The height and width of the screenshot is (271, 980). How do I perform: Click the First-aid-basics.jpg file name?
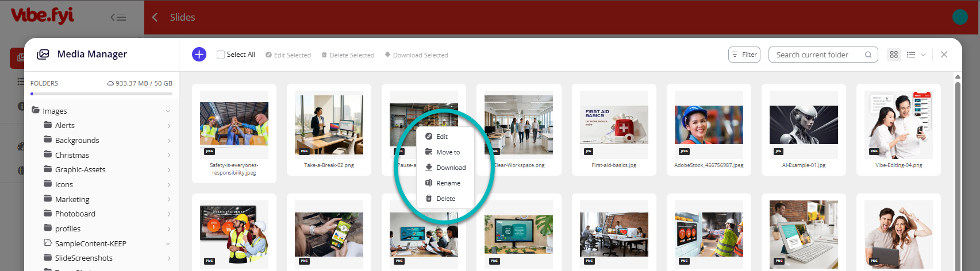614,165
